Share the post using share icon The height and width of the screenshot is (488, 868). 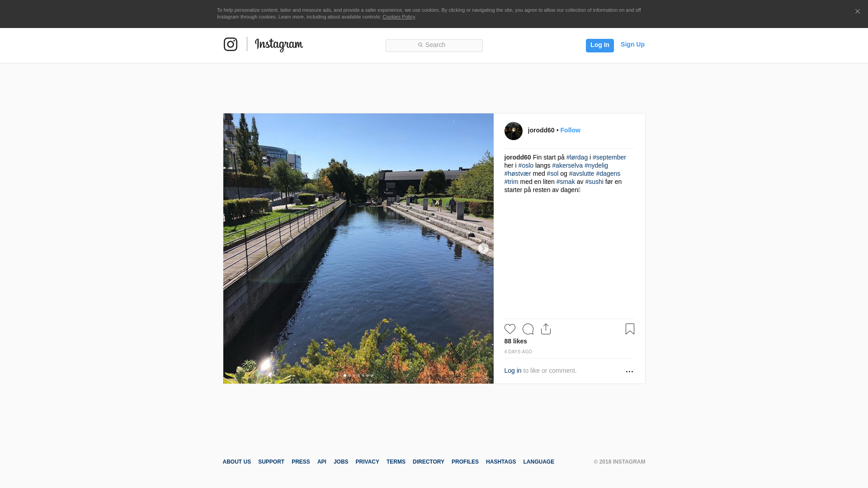point(546,329)
